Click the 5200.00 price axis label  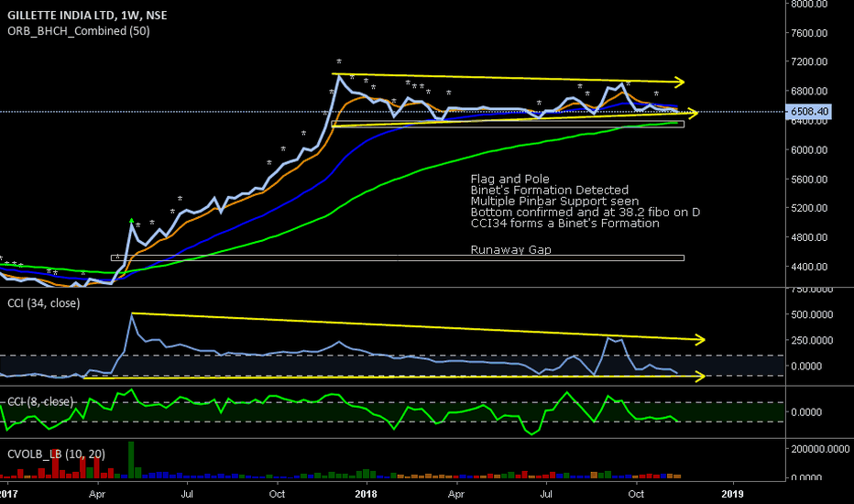[x=809, y=208]
